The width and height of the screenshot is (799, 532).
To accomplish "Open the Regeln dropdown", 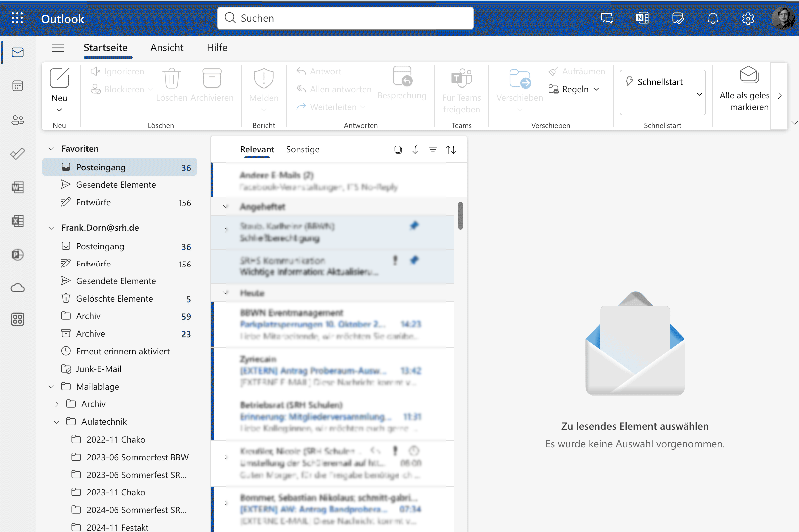I will coord(575,89).
